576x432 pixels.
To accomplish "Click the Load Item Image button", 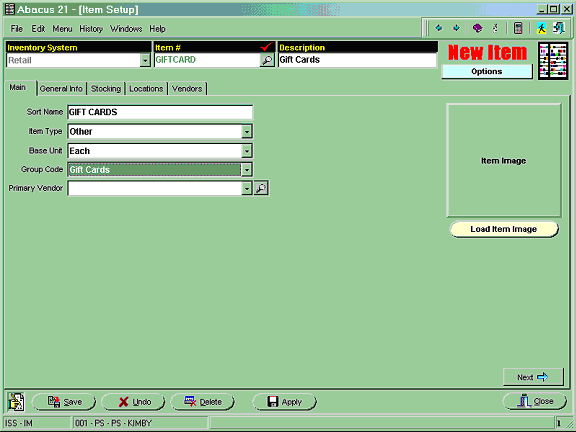I will click(504, 229).
